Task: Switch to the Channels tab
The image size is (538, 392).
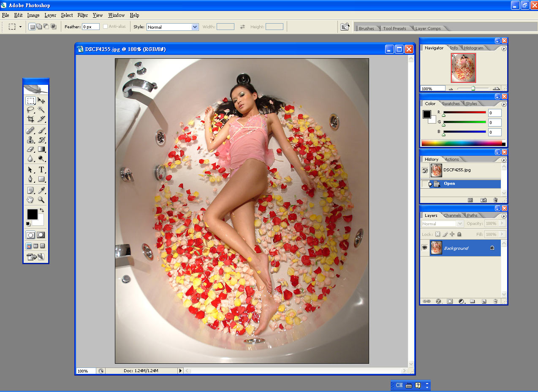Action: [x=452, y=216]
